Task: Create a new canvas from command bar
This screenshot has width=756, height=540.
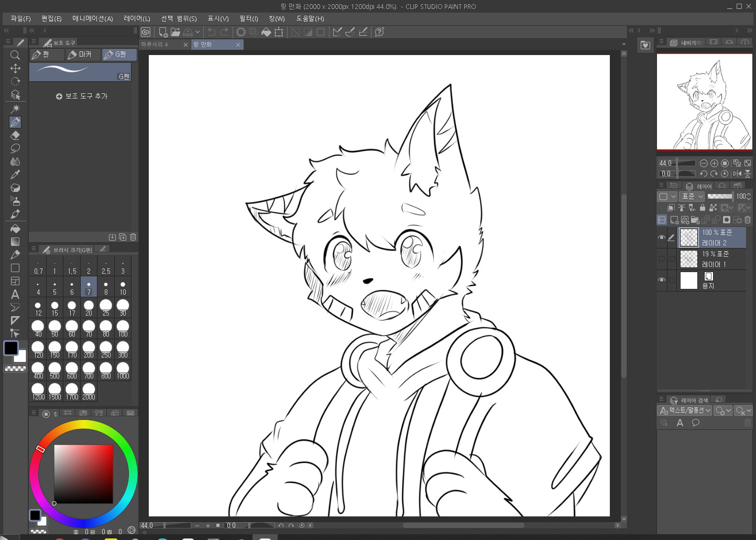Action: [163, 32]
